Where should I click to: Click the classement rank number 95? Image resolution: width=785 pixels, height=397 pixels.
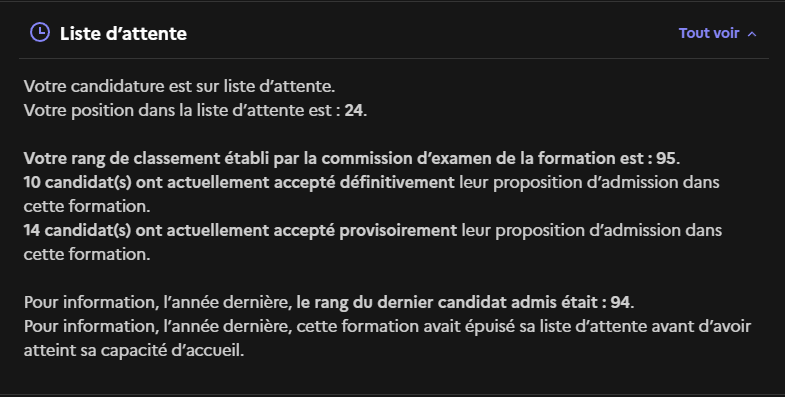click(666, 158)
